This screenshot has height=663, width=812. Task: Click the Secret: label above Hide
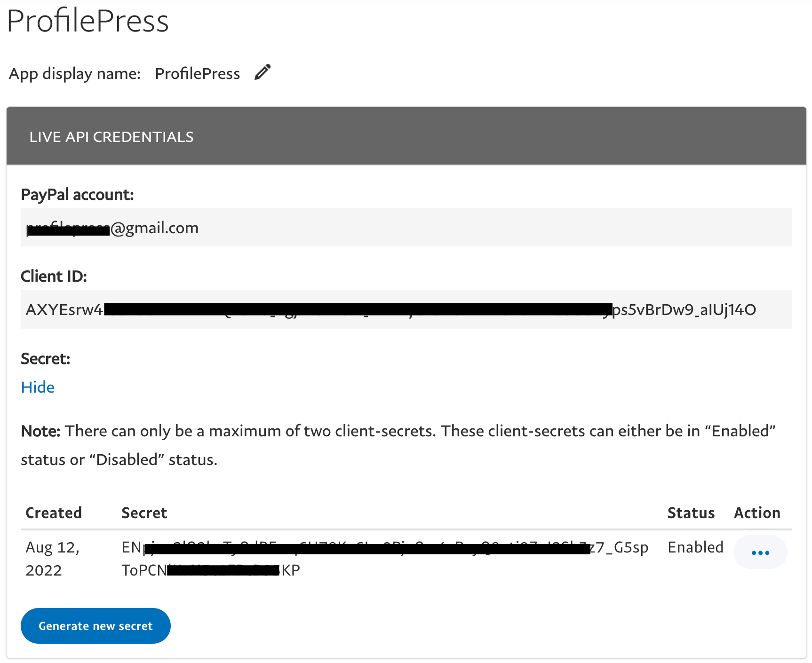tap(45, 359)
